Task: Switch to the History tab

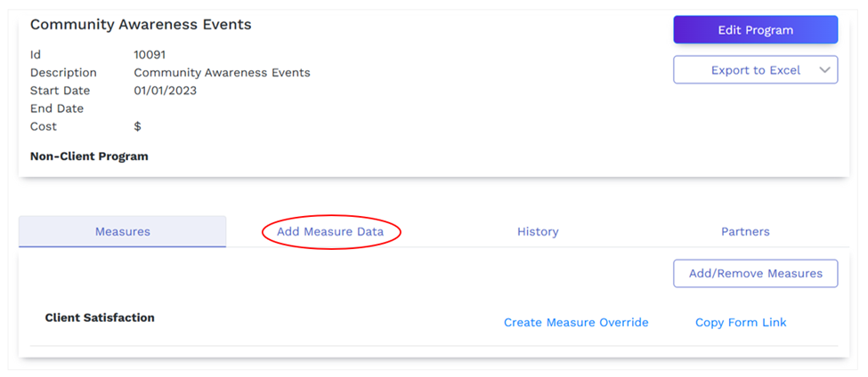Action: [538, 231]
